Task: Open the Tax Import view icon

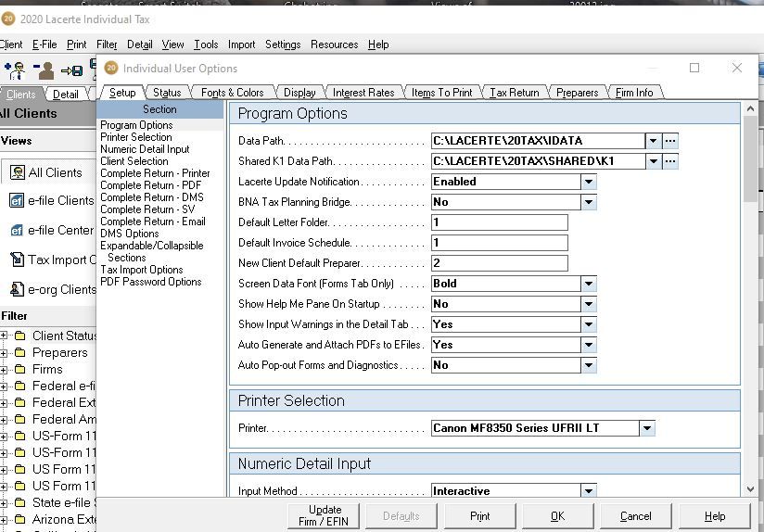Action: [17, 260]
